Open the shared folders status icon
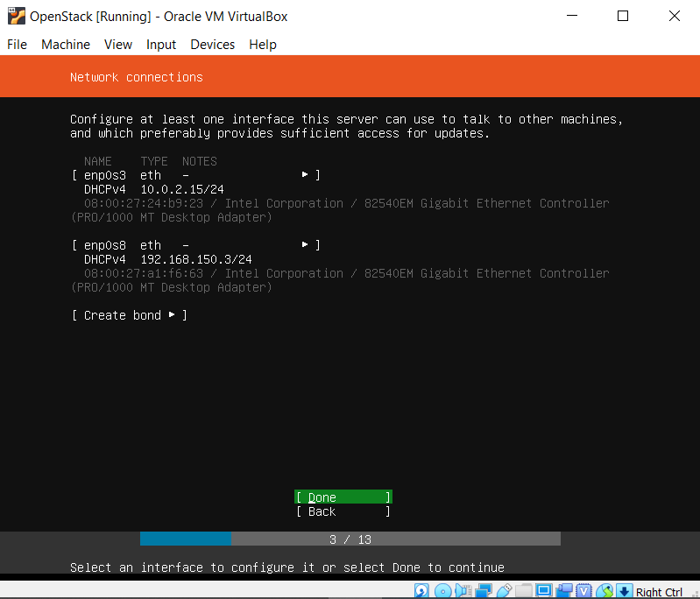Viewport: 700px width, 599px height. [524, 591]
